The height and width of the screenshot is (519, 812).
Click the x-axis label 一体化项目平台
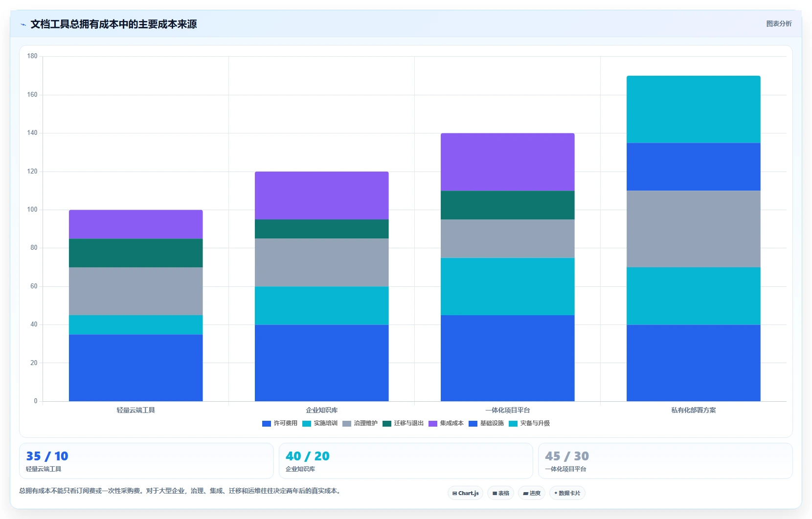pyautogui.click(x=507, y=411)
